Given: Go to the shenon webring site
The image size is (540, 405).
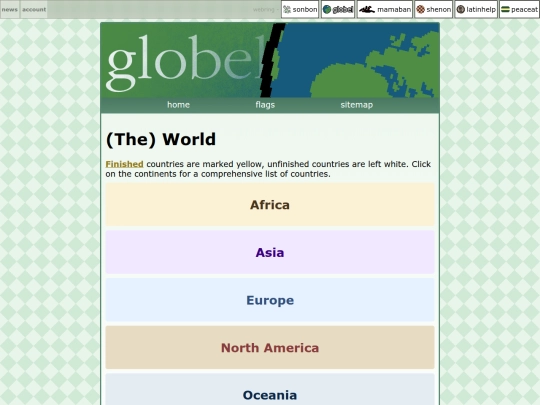Looking at the screenshot, I should pos(433,9).
